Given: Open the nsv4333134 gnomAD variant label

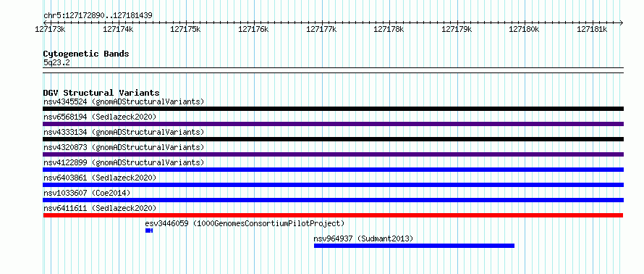Looking at the screenshot, I should [124, 132].
